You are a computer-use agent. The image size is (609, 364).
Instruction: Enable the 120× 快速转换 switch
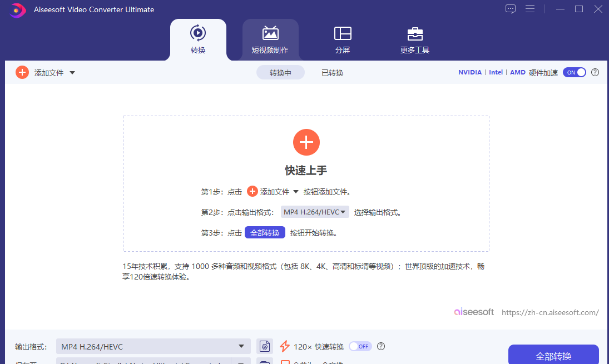[x=360, y=346]
